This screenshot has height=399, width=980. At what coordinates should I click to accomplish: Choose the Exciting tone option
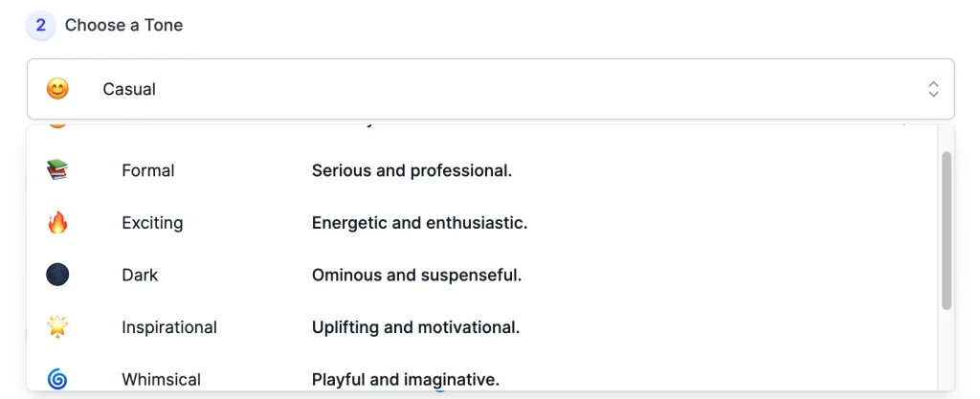tap(152, 223)
